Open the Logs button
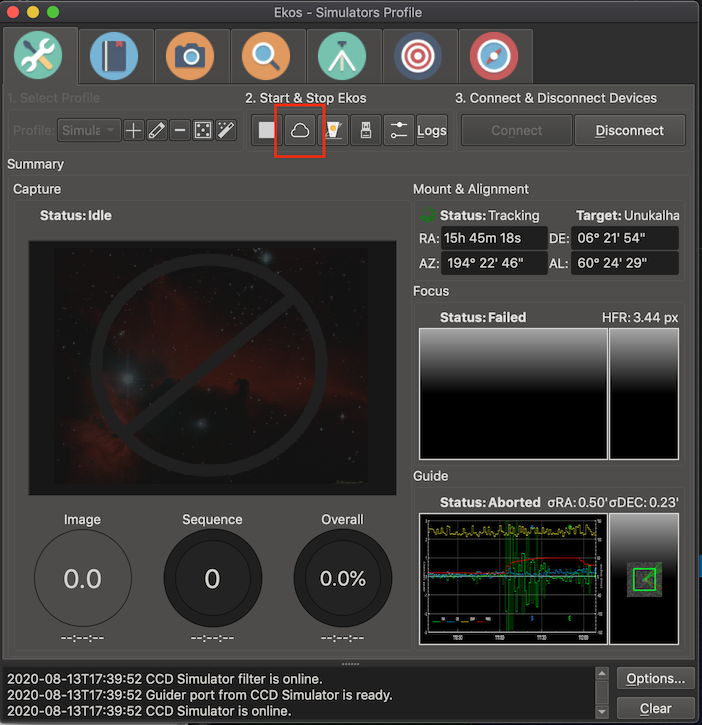The image size is (702, 725). pyautogui.click(x=432, y=130)
